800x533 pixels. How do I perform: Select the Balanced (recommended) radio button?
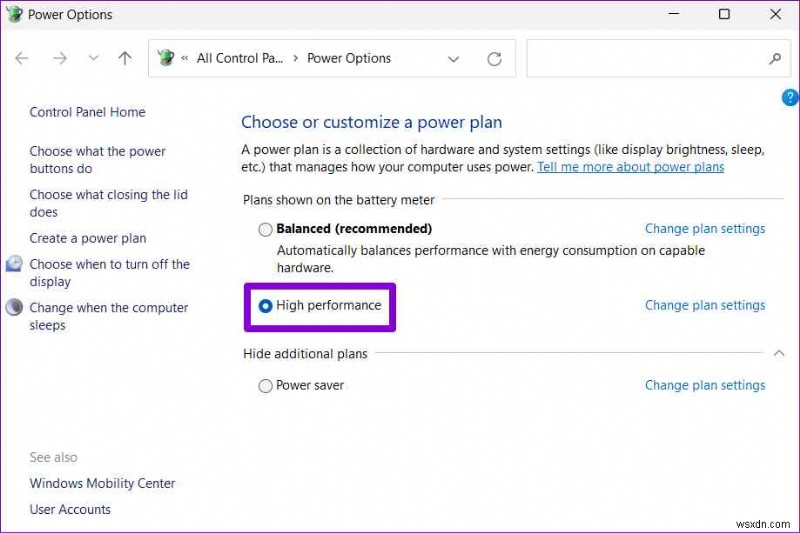(265, 230)
